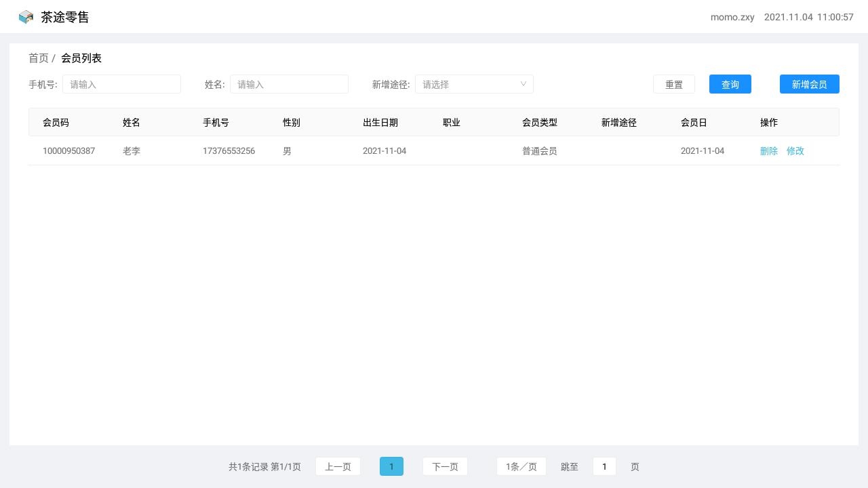Edit member 老李 via 修改 link
The image size is (868, 488).
795,150
